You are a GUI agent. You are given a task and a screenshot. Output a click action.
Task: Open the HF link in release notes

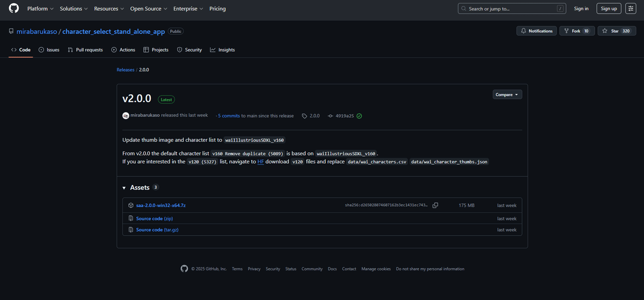(260, 162)
